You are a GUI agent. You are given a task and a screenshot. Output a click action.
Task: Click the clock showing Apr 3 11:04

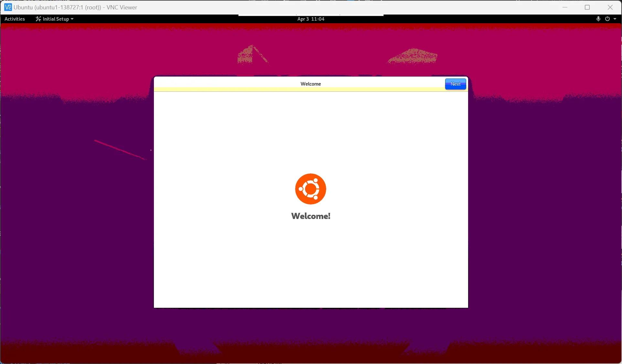(x=311, y=19)
